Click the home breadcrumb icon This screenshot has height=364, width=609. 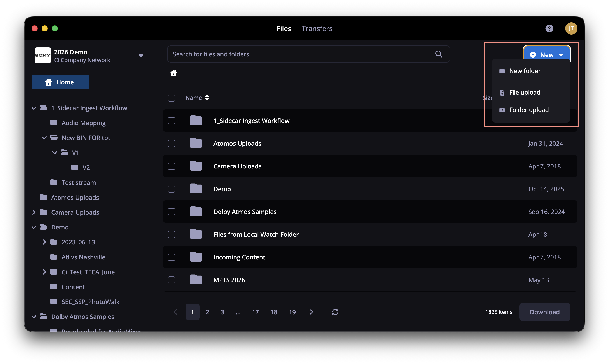[x=173, y=73]
